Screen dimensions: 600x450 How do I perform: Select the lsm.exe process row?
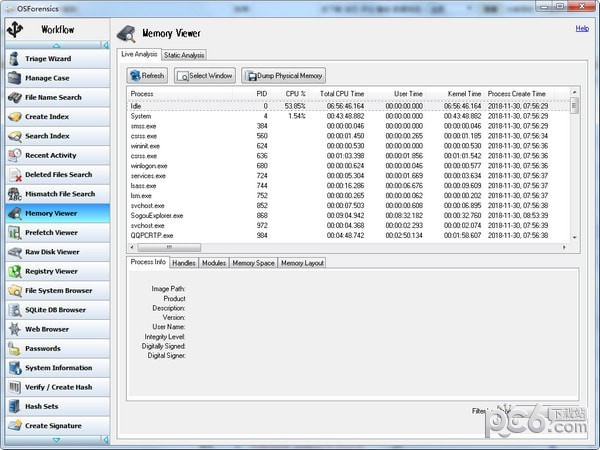click(x=349, y=196)
